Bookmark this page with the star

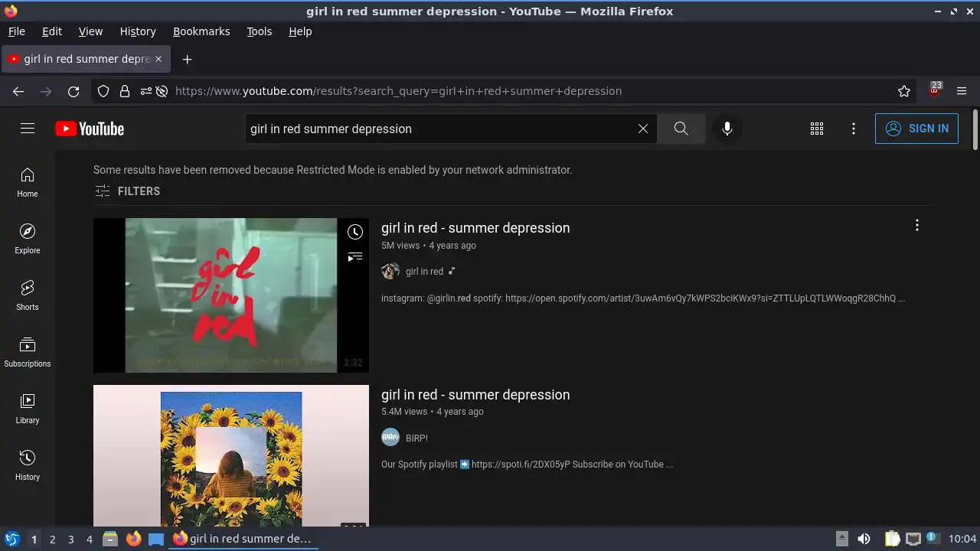(x=904, y=91)
